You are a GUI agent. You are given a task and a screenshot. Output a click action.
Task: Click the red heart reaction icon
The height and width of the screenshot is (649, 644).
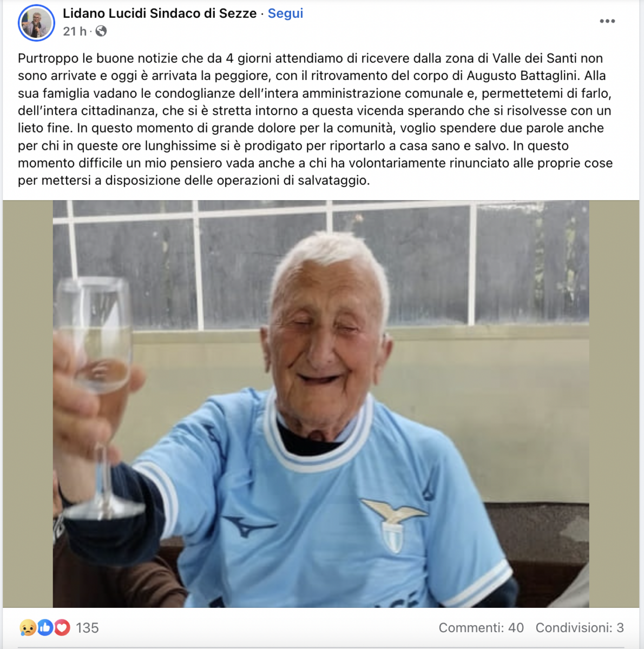click(62, 627)
